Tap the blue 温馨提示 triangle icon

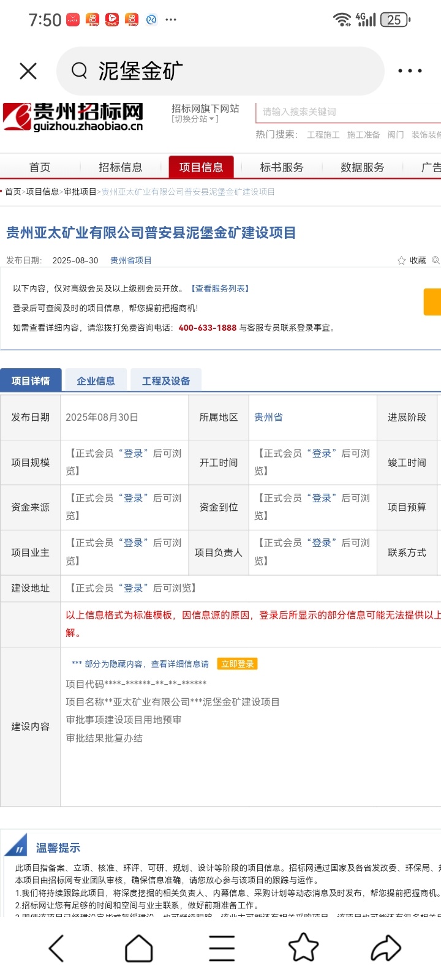coord(16,845)
